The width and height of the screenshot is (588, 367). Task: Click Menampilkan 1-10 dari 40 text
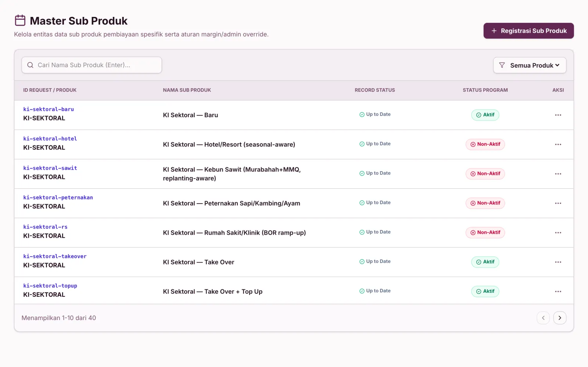pos(59,318)
